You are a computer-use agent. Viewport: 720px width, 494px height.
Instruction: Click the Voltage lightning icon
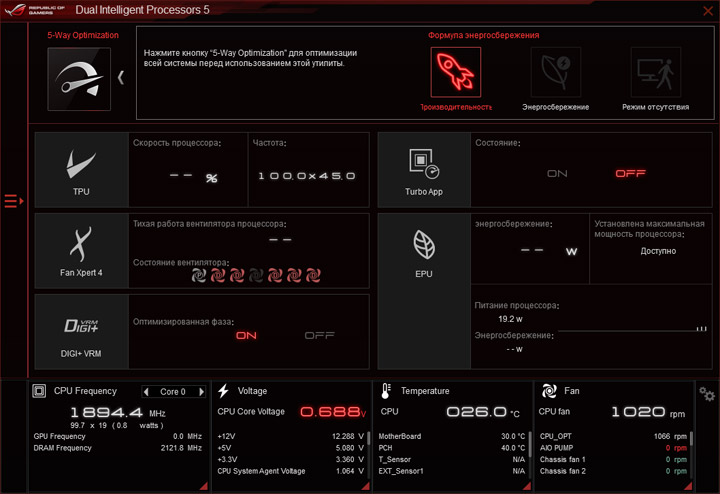[x=223, y=391]
